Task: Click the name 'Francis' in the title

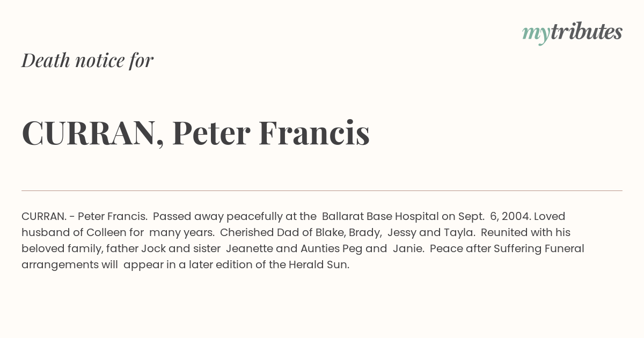Action: coord(314,133)
